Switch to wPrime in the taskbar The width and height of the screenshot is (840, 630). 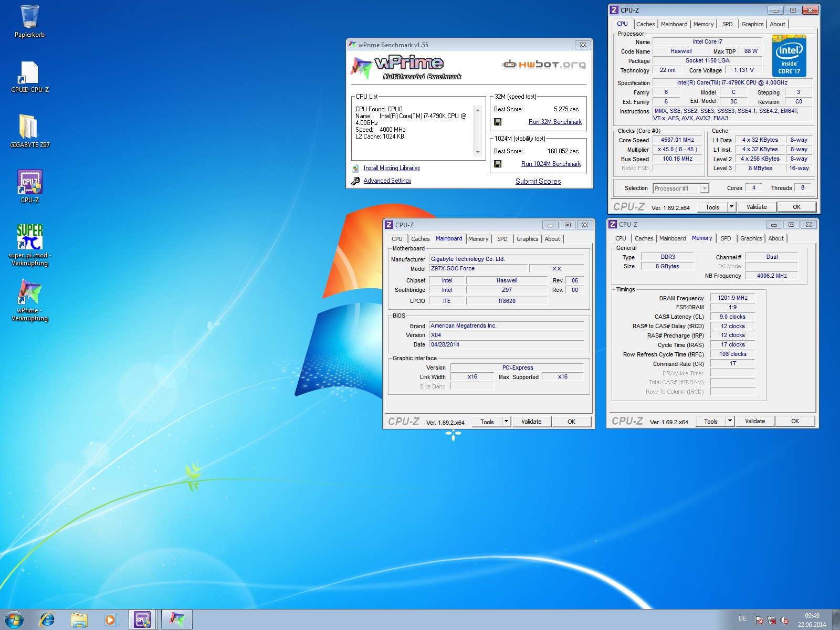point(176,619)
